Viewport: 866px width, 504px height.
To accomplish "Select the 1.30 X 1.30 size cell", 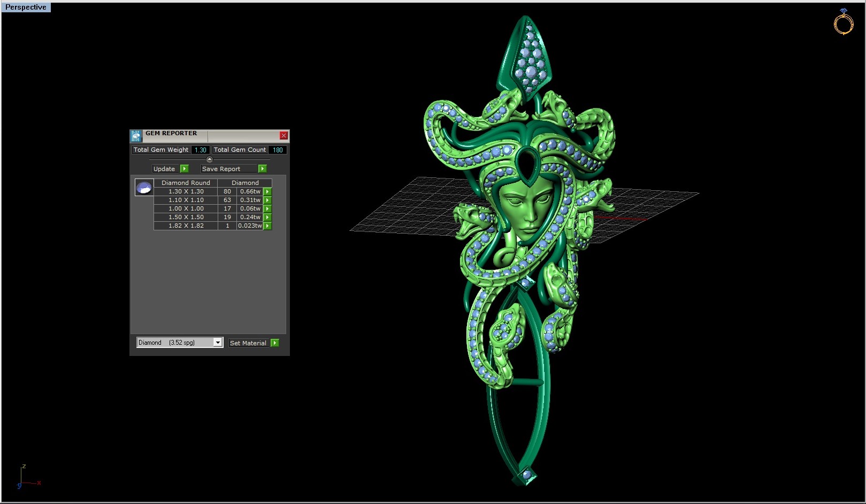I will [x=186, y=191].
